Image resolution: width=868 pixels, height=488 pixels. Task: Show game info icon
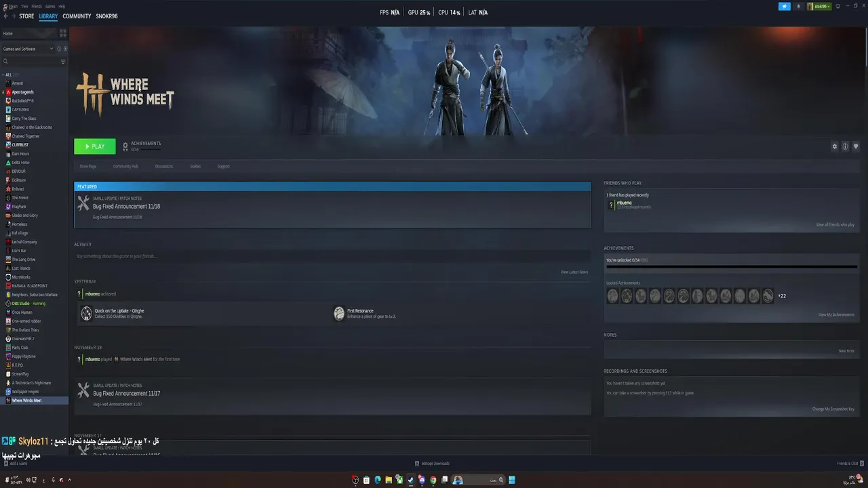pos(845,146)
